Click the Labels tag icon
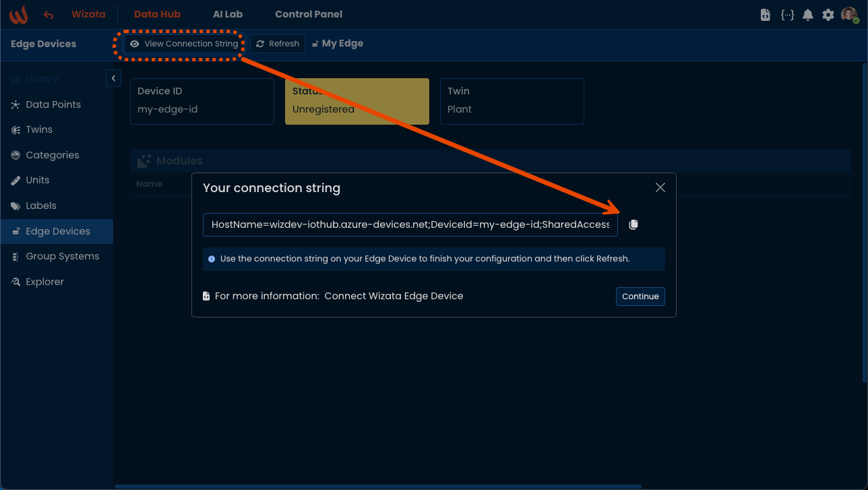 pyautogui.click(x=15, y=206)
